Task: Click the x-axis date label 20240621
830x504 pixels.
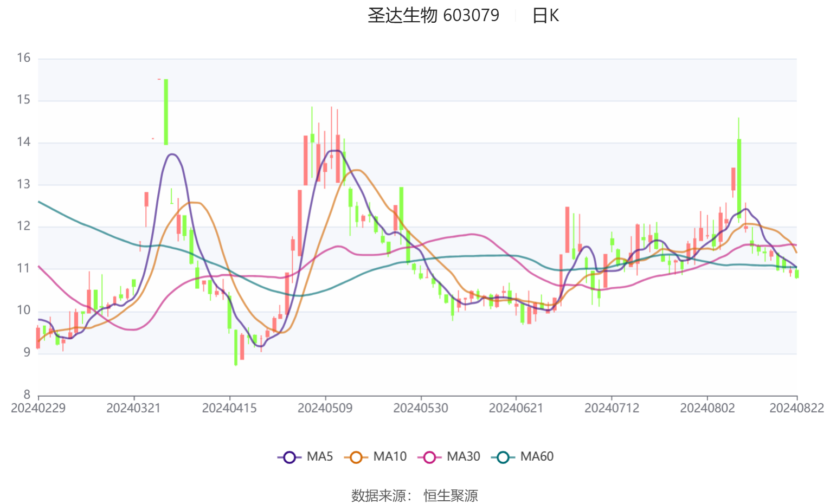Action: pyautogui.click(x=516, y=408)
